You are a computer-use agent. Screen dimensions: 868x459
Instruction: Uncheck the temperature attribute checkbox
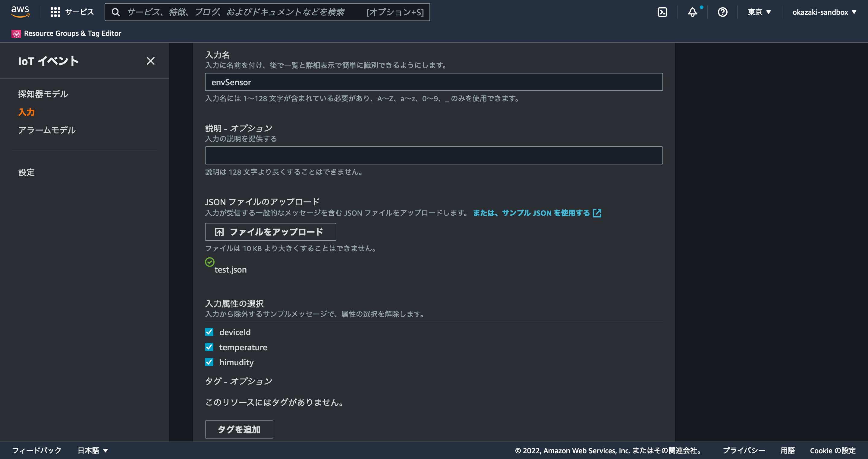coord(209,347)
